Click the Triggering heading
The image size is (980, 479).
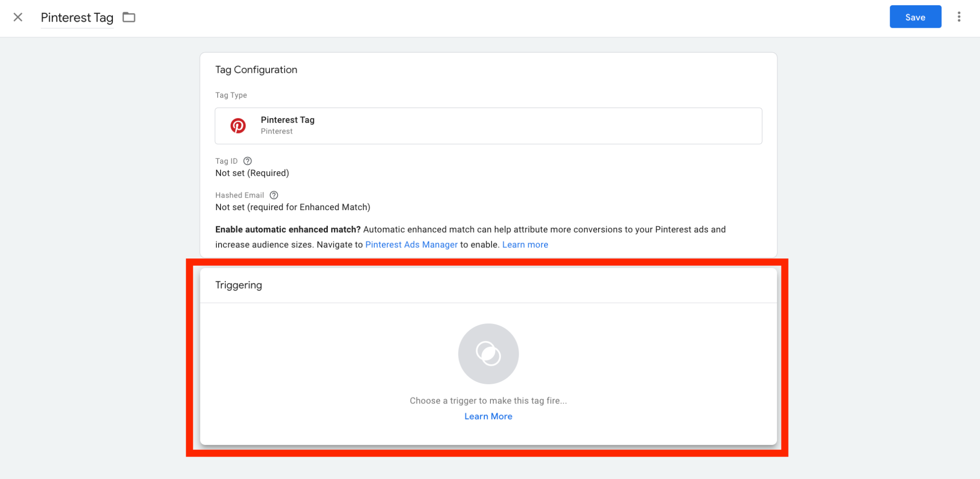click(239, 285)
